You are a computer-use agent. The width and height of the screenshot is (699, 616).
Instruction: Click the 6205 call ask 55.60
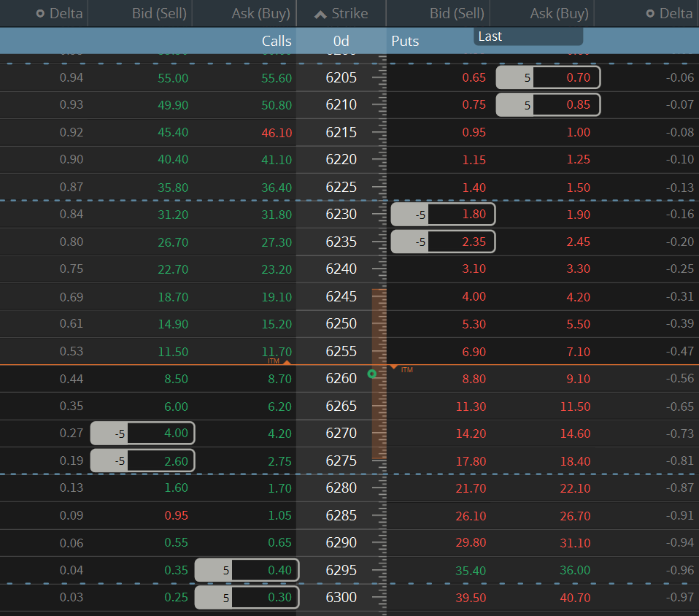[277, 78]
